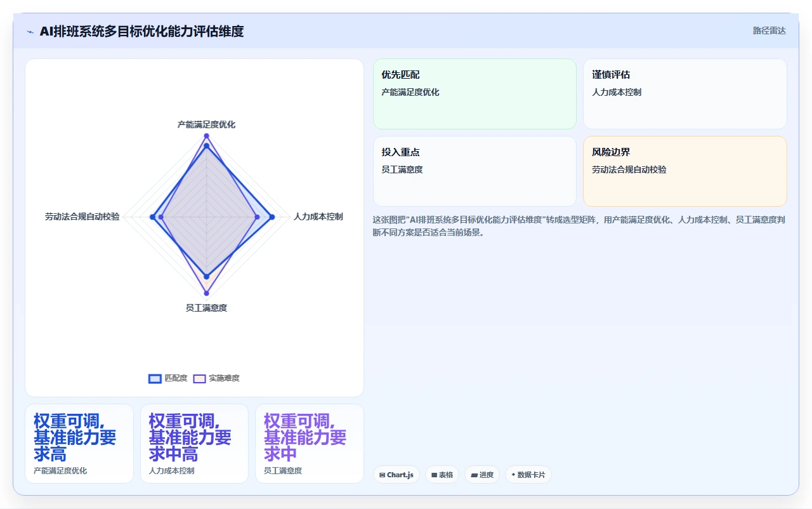The height and width of the screenshot is (509, 812).
Task: Click 劳动法合规自动校验 text in 风险边界 card
Action: click(629, 169)
